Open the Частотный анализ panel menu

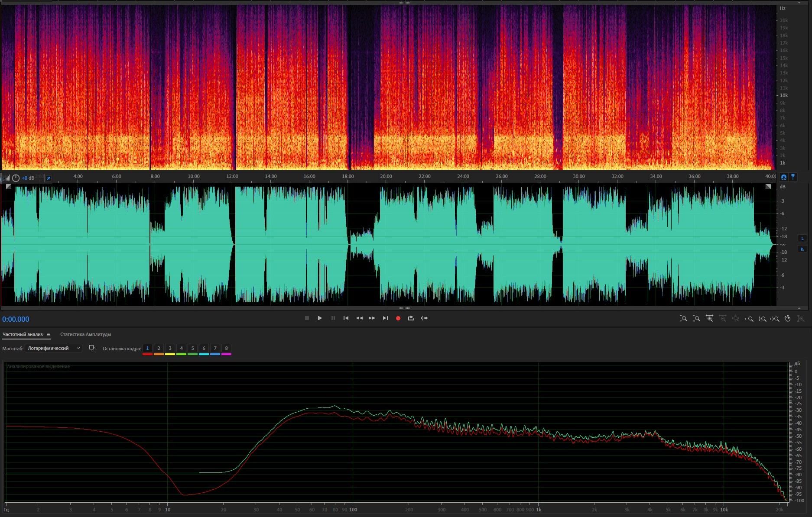pyautogui.click(x=49, y=334)
